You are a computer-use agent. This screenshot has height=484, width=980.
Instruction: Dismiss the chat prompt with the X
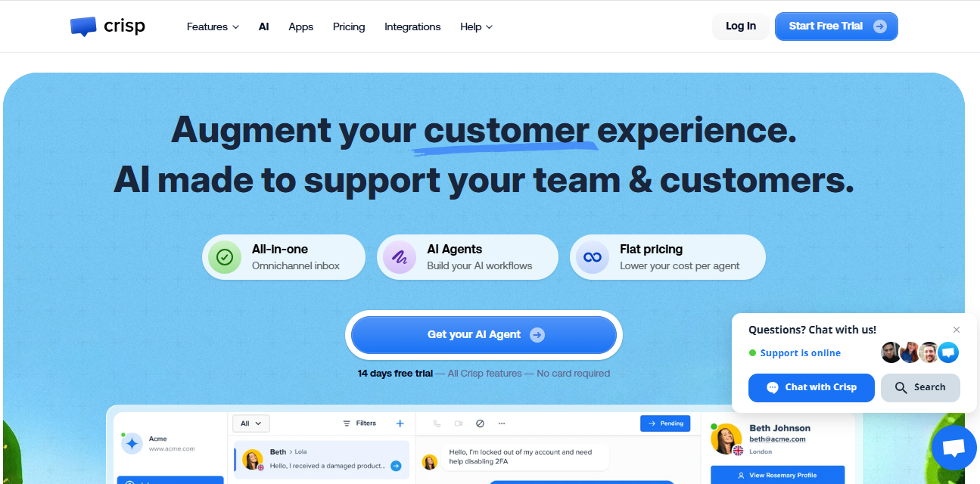(957, 330)
